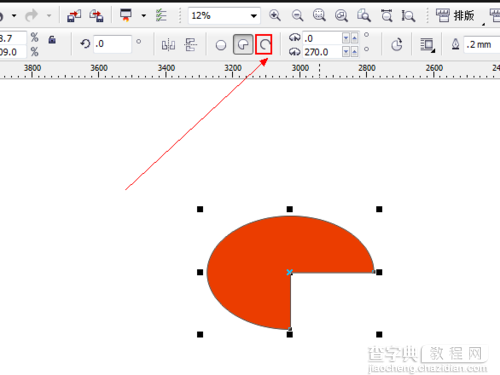This screenshot has height=375, width=500.
Task: Click the outline width .2 mm field
Action: tap(482, 44)
